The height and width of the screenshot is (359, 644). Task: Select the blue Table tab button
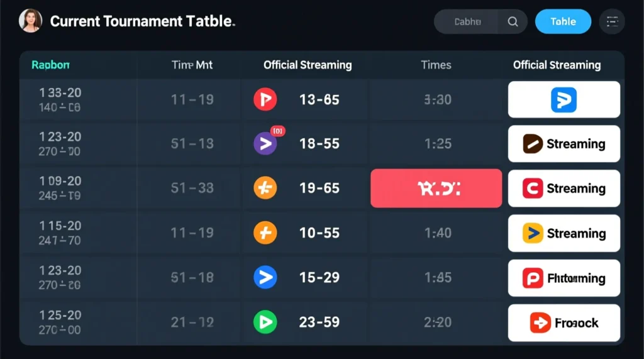click(563, 21)
